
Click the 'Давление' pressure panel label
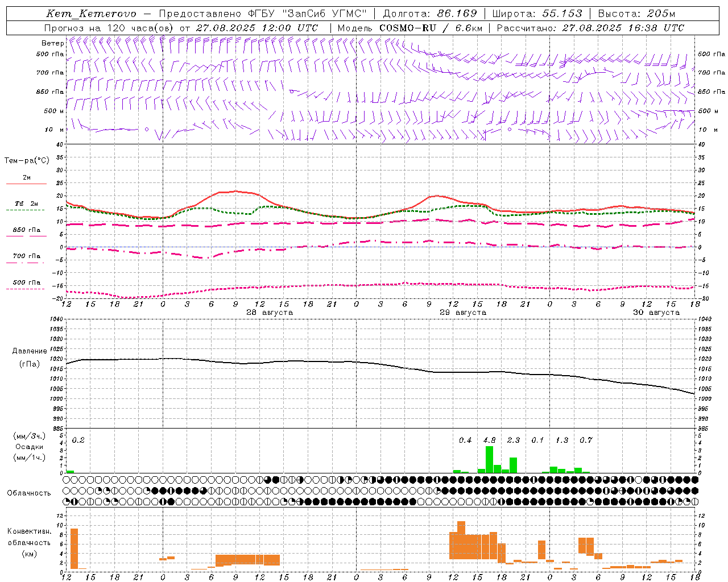point(30,351)
